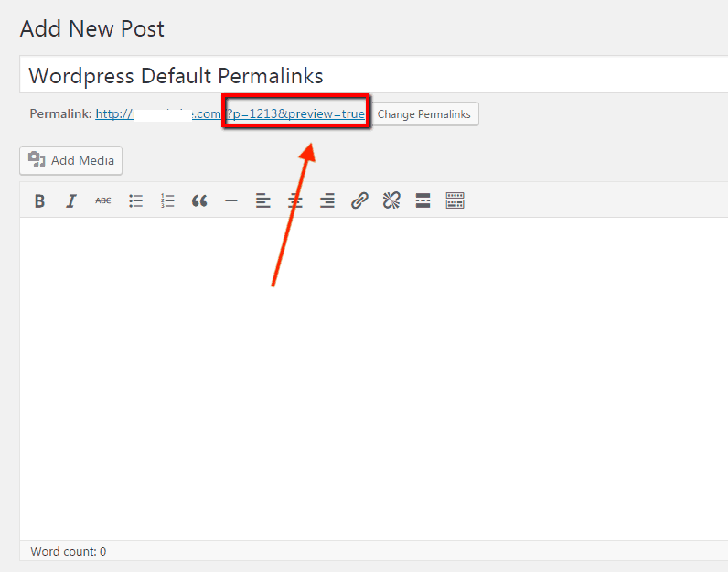The height and width of the screenshot is (572, 728).
Task: Align text right icon
Action: coord(327,200)
